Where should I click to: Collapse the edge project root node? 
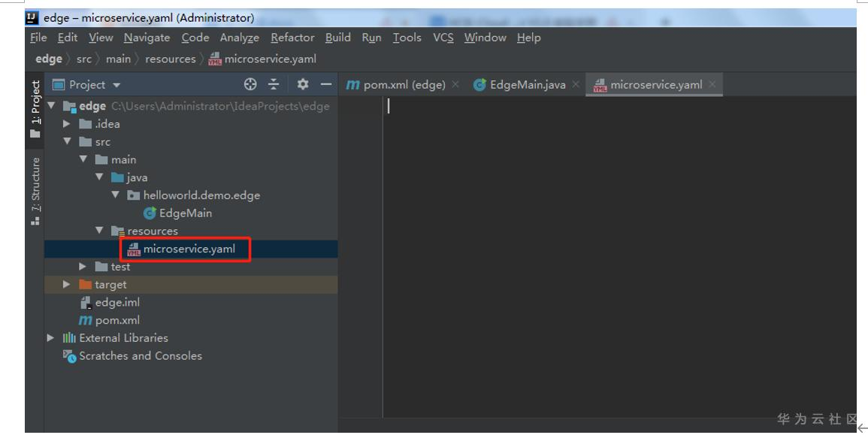[x=52, y=105]
